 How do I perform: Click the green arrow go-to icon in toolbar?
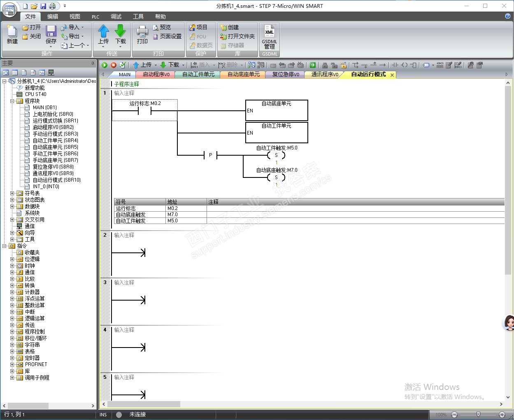[313, 65]
